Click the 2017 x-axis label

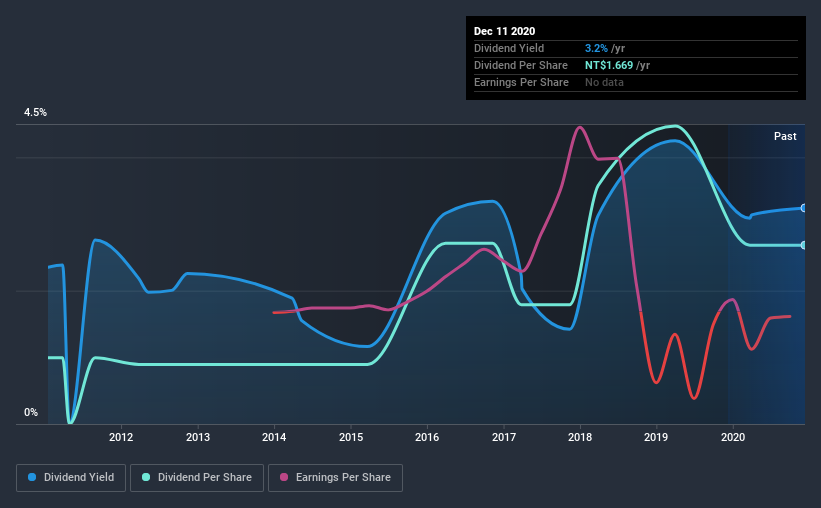pos(504,437)
